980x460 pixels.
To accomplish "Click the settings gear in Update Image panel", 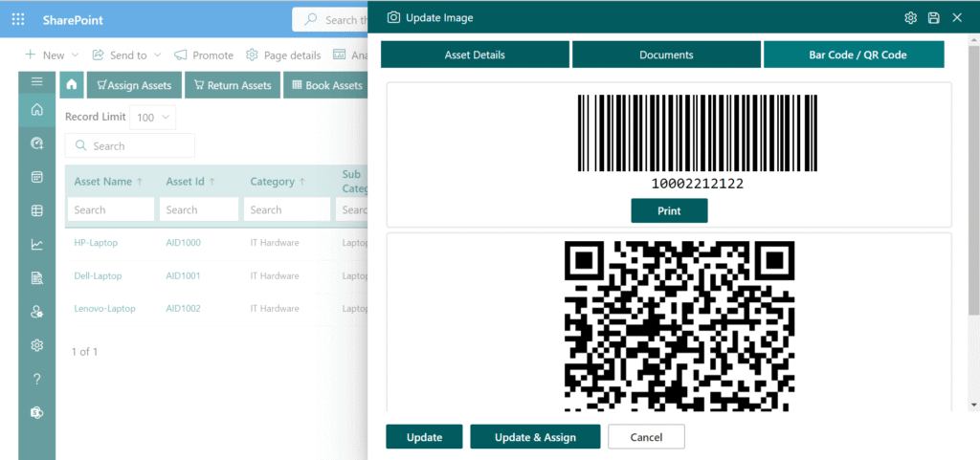I will [911, 18].
